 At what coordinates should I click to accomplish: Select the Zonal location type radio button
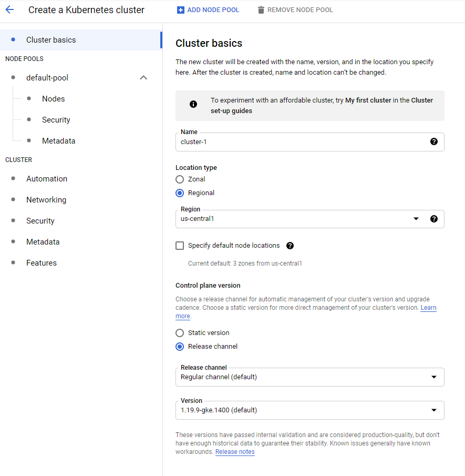pyautogui.click(x=180, y=179)
